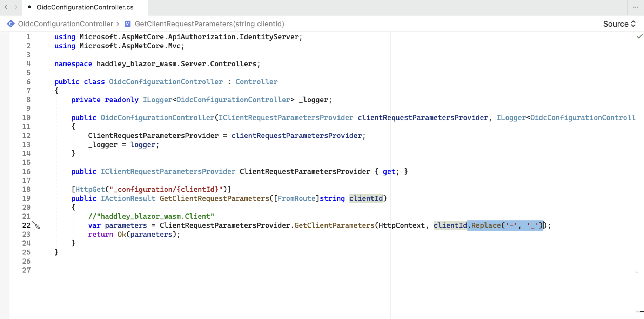The image size is (644, 319).
Task: Click line number 1 in the gutter
Action: (28, 37)
